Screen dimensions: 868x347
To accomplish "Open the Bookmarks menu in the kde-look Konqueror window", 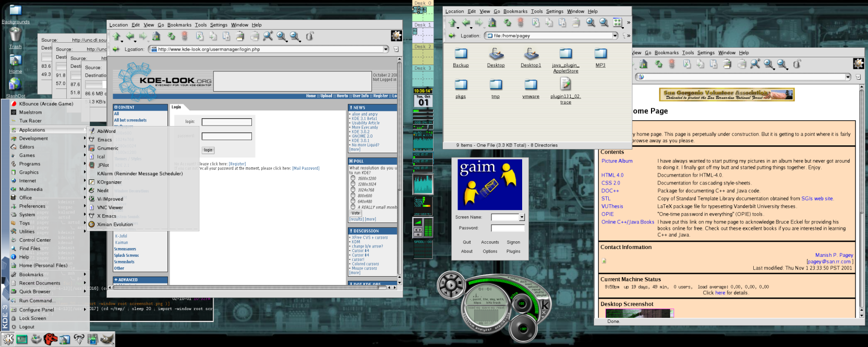I will pos(179,24).
